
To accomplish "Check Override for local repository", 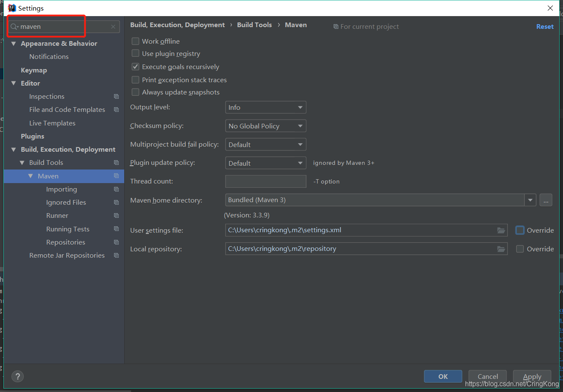I will (520, 249).
